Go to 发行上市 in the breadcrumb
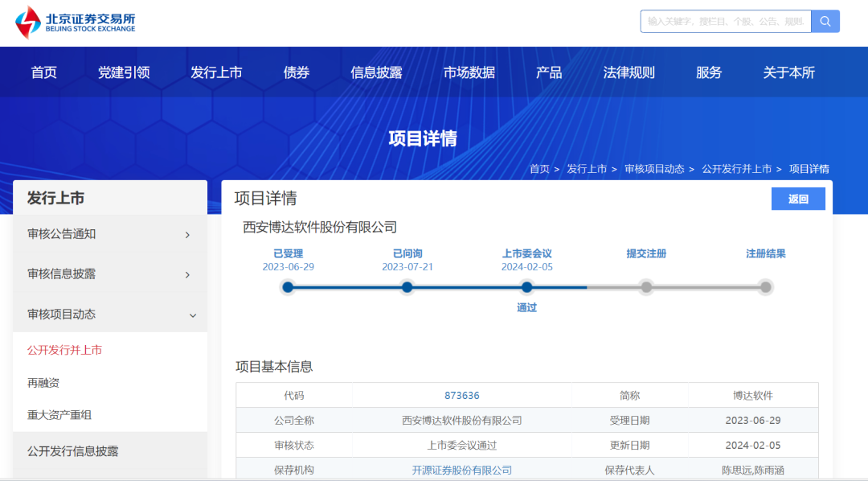The image size is (868, 481). 587,169
